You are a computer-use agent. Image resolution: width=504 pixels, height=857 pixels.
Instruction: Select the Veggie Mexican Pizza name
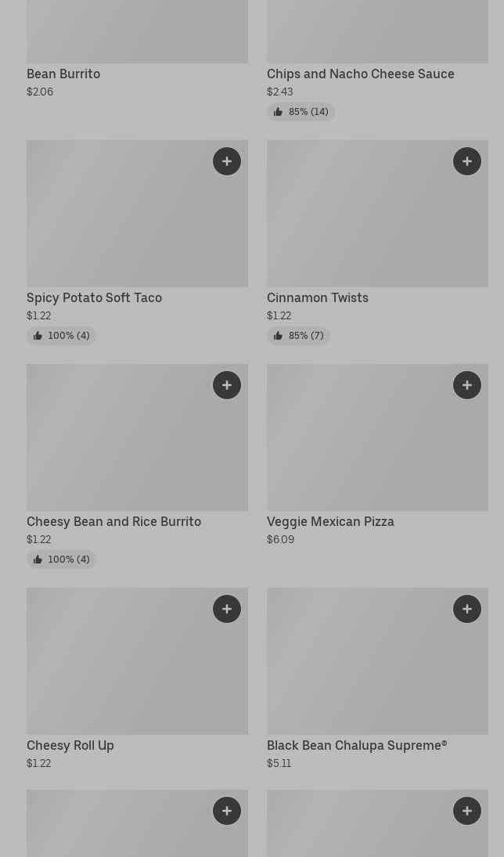tap(330, 521)
